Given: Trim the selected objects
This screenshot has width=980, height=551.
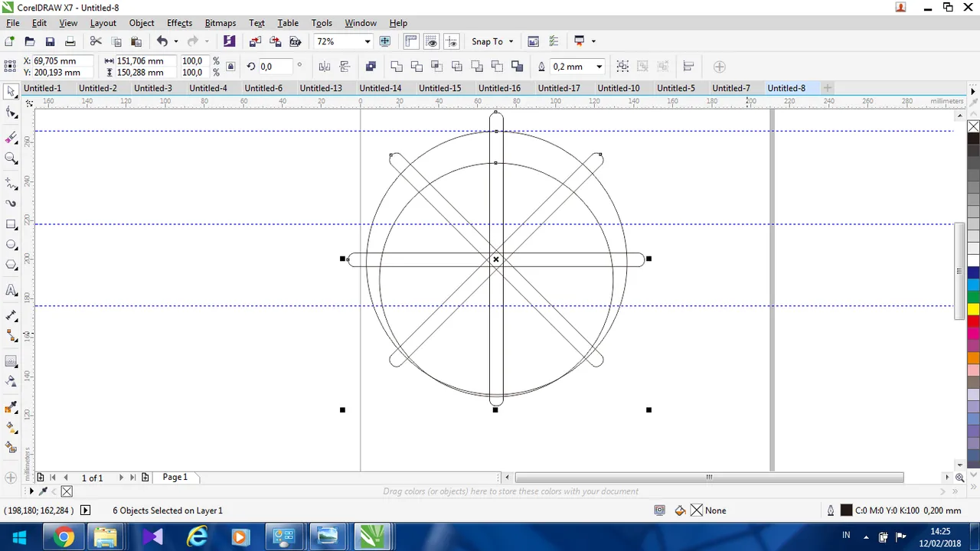Looking at the screenshot, I should (x=416, y=67).
